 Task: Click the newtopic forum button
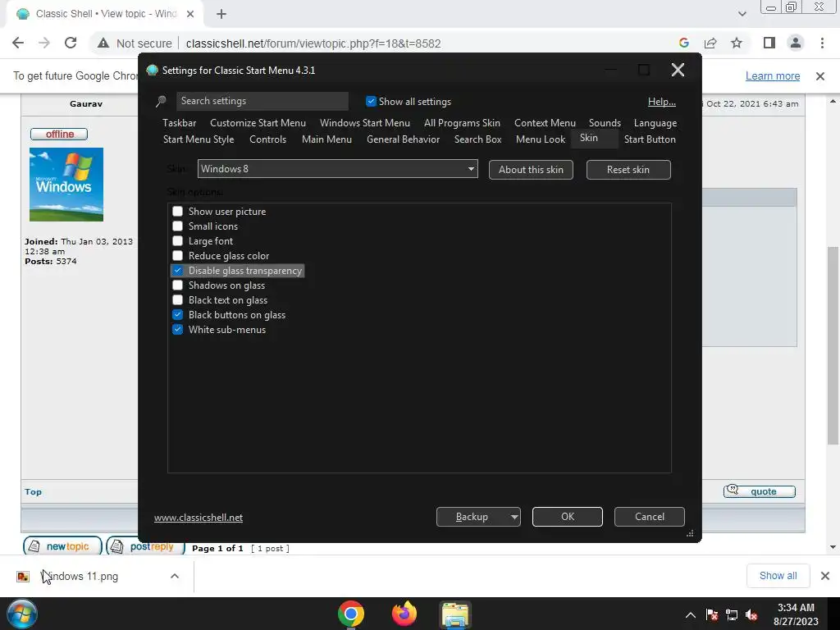coord(62,546)
